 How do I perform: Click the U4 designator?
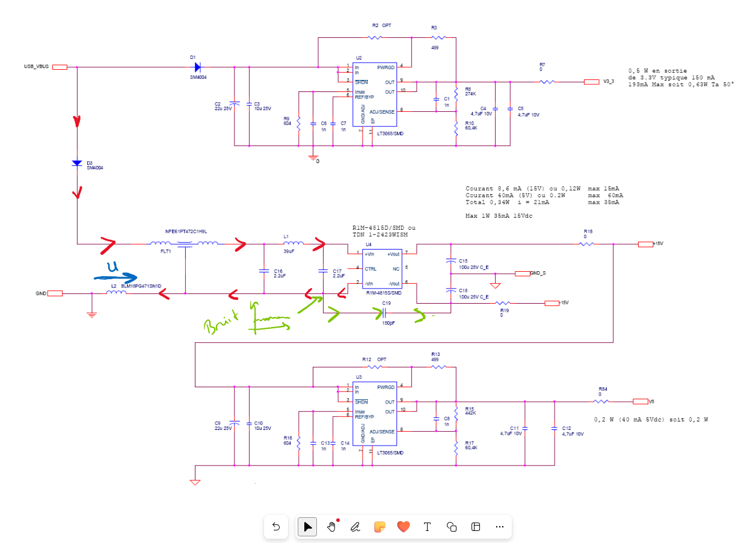(369, 245)
